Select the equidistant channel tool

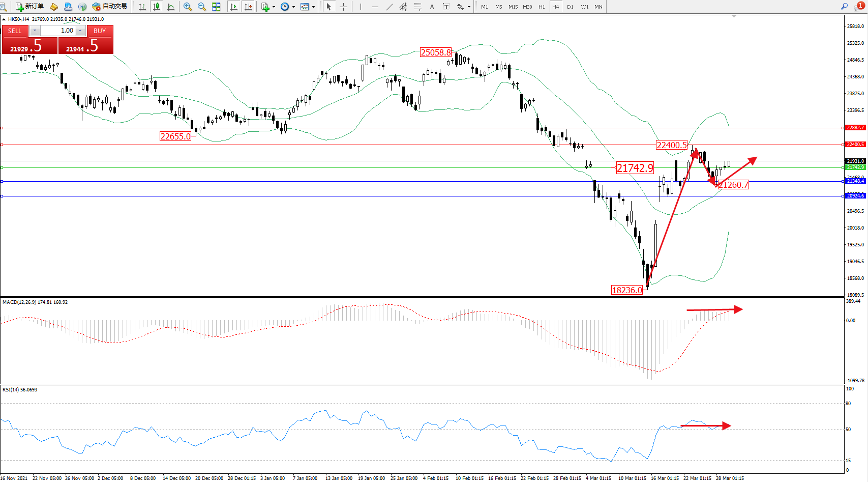click(403, 7)
